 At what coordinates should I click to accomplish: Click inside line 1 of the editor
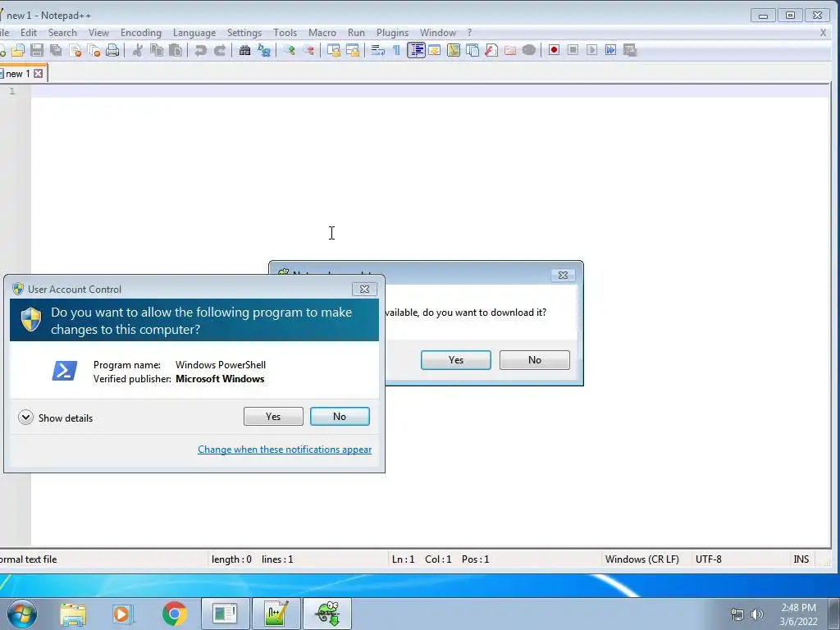430,91
